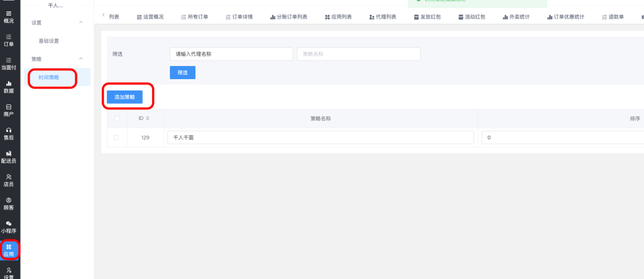This screenshot has width=644, height=279.
Task: Click the 策略名称 filter input field
Action: [x=358, y=54]
